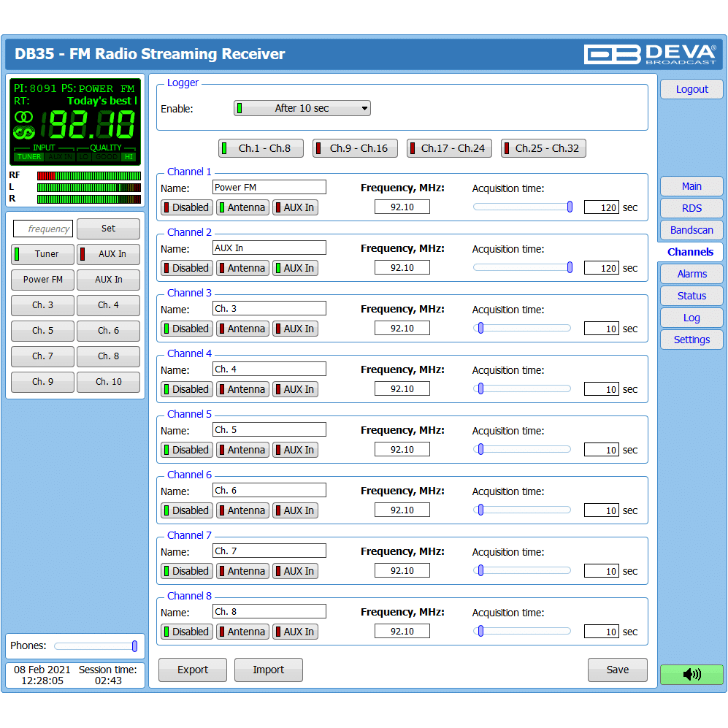The height and width of the screenshot is (728, 728).
Task: Click the stereo indicator icon on display
Action: pos(25,117)
